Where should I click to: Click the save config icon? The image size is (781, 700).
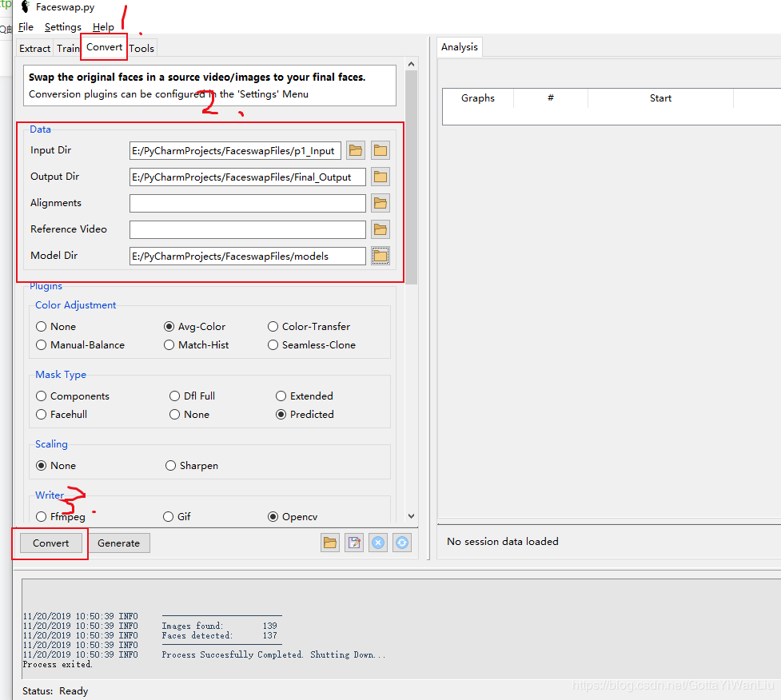[x=354, y=543]
